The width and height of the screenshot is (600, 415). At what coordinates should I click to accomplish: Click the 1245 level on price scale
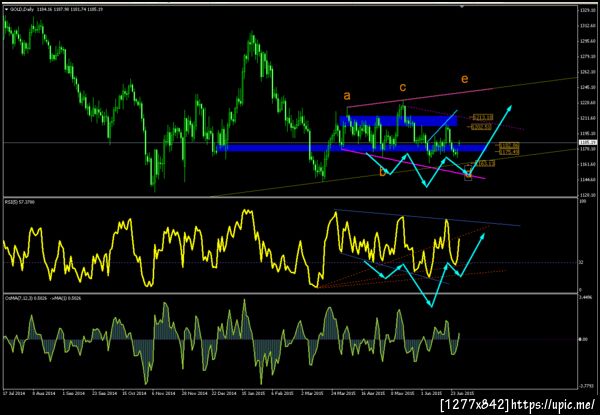point(587,87)
